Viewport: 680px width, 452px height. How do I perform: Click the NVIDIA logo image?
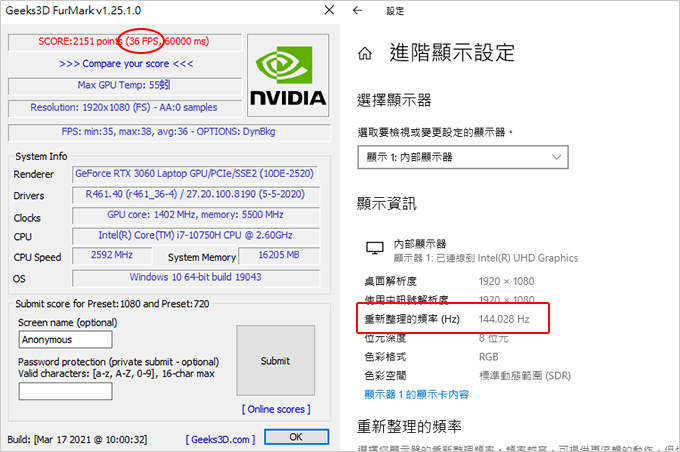click(x=288, y=75)
